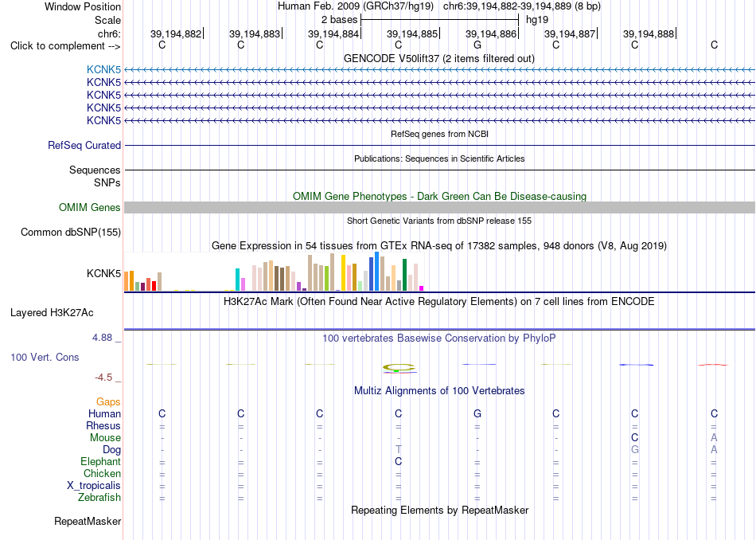
Task: Click the G base in the complement row
Action: 477,45
